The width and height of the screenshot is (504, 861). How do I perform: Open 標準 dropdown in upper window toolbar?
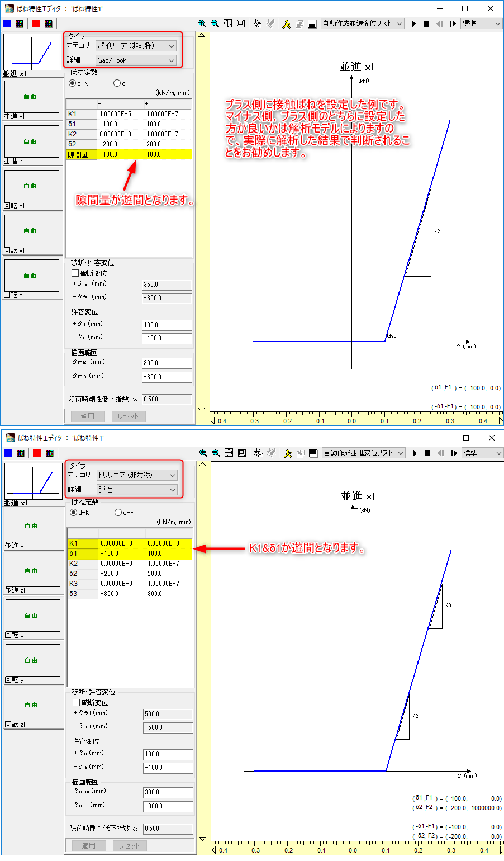[481, 23]
